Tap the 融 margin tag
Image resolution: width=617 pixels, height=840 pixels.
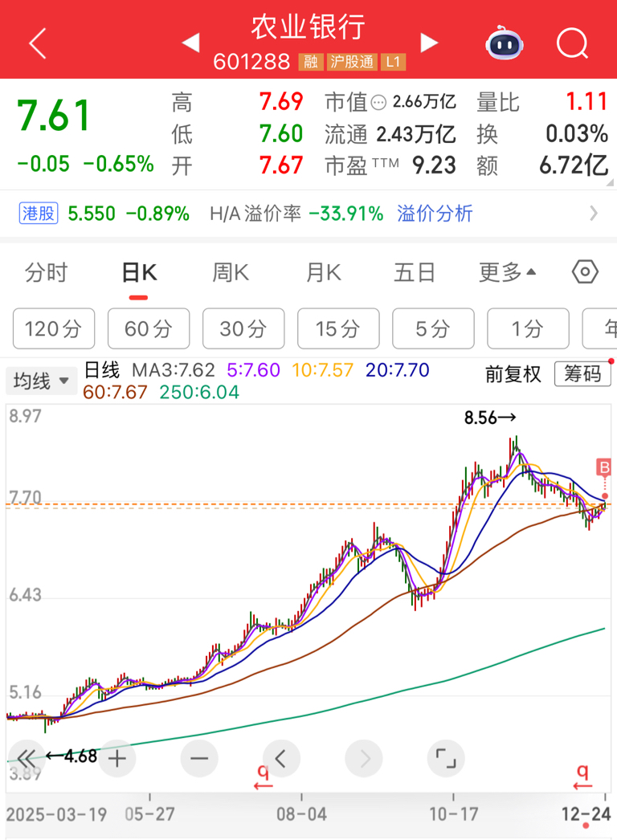(311, 62)
